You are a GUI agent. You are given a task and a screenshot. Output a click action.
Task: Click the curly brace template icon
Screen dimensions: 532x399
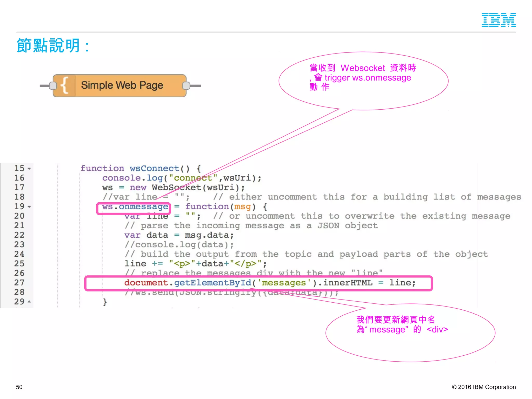click(64, 85)
